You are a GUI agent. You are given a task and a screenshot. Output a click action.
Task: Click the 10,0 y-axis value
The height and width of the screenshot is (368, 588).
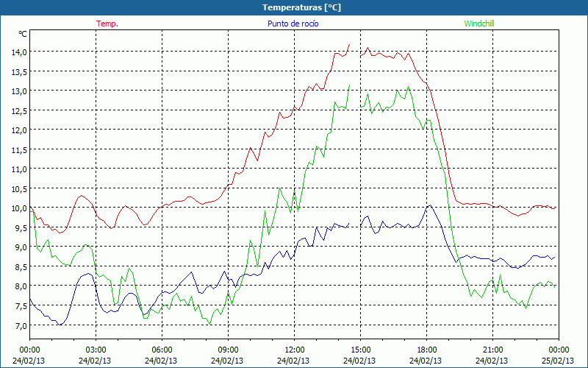(19, 208)
